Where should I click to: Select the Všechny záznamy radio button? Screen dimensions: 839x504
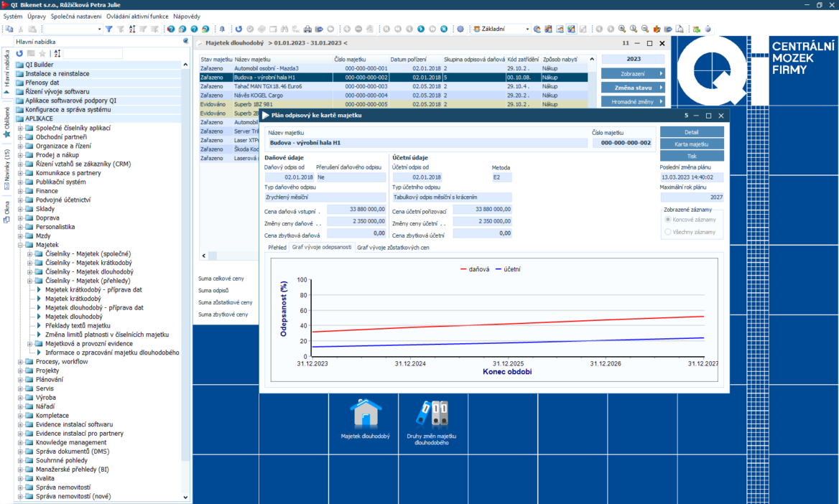point(669,232)
